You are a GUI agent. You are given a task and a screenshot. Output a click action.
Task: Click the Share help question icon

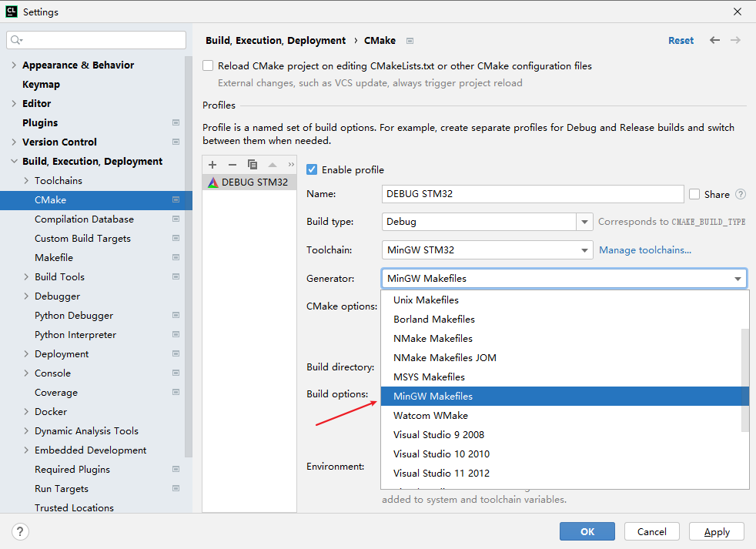[741, 194]
